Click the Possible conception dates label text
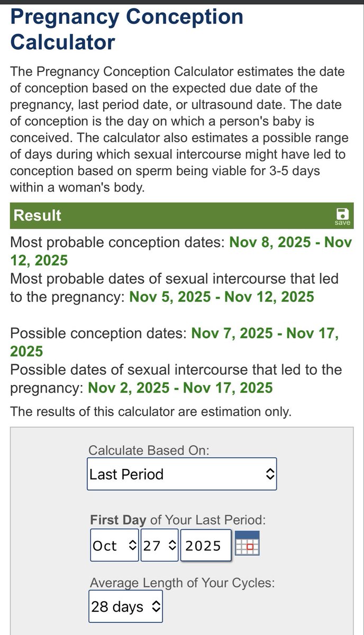The height and width of the screenshot is (635, 364). click(x=98, y=334)
